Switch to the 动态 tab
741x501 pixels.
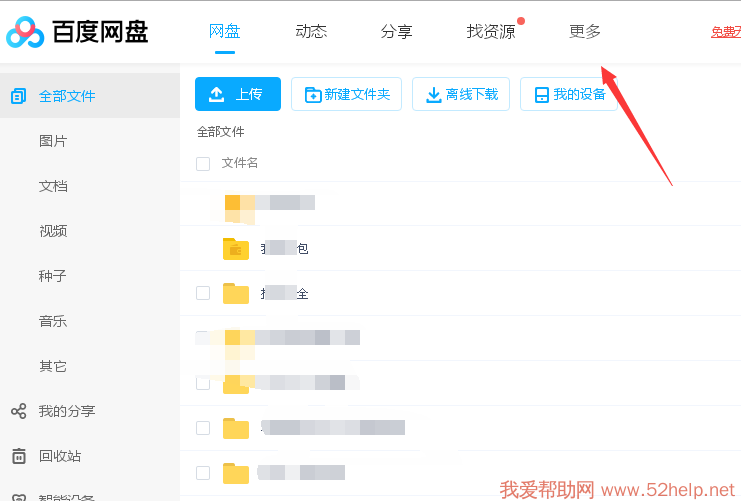tap(311, 31)
